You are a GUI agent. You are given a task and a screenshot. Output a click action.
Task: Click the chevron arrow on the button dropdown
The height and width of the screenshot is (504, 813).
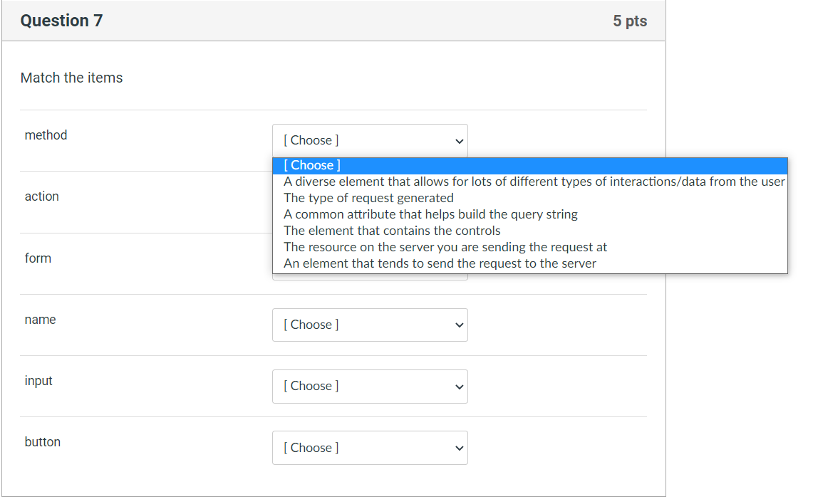tap(460, 448)
